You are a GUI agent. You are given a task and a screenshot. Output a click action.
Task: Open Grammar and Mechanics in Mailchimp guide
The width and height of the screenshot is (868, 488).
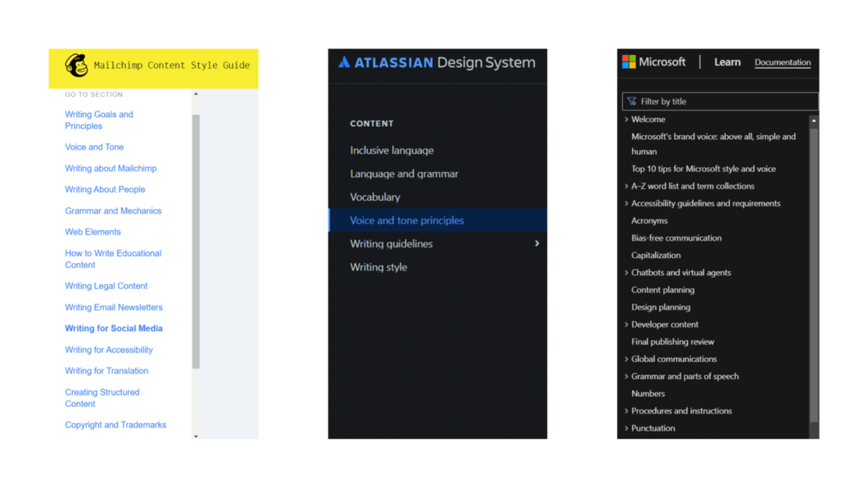tap(113, 211)
